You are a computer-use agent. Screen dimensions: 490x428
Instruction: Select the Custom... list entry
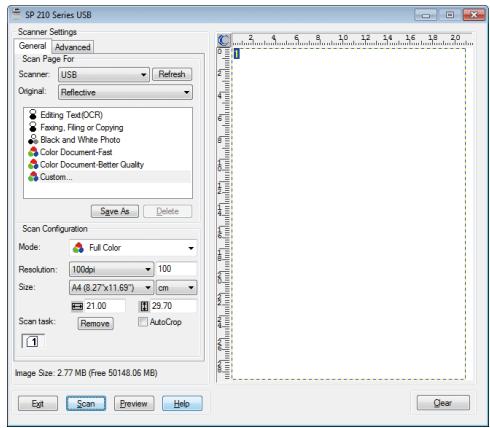click(x=108, y=177)
